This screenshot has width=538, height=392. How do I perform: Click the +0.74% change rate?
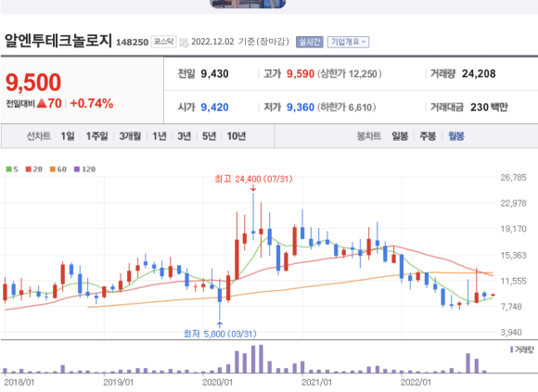click(92, 104)
